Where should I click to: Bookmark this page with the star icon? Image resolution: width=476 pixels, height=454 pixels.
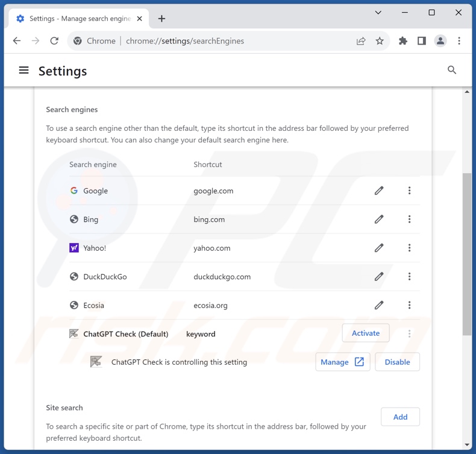click(x=380, y=41)
